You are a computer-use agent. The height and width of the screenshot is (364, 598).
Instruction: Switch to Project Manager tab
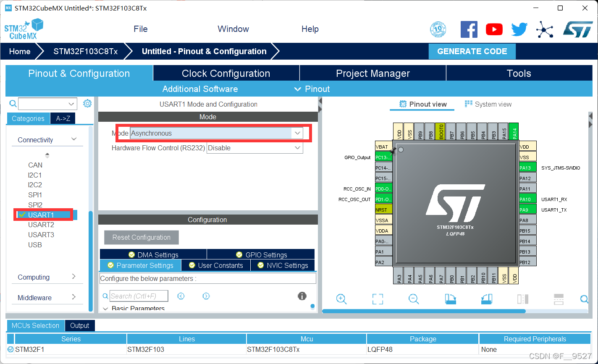point(373,73)
